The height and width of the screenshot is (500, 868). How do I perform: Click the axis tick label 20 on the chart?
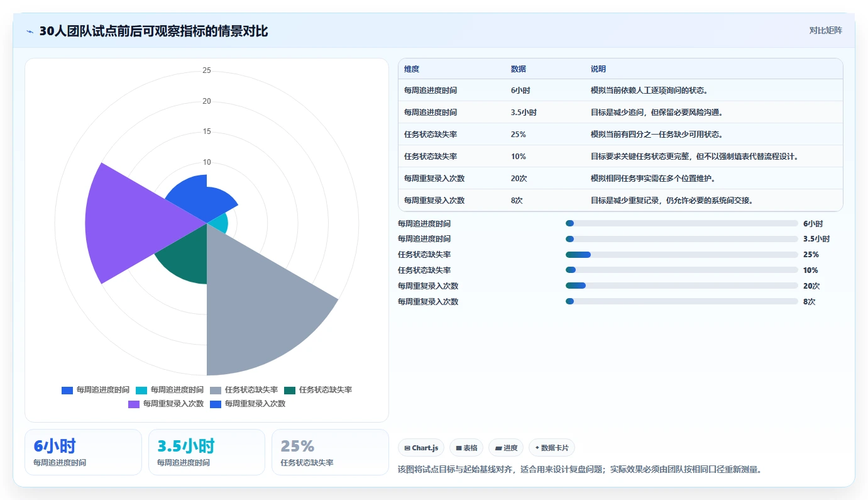coord(207,101)
